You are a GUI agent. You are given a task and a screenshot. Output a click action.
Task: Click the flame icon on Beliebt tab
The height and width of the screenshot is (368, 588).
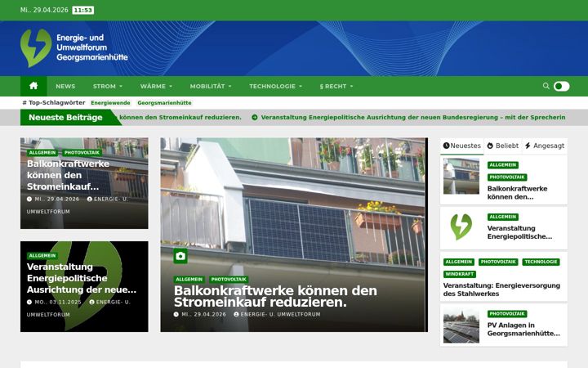pos(490,146)
